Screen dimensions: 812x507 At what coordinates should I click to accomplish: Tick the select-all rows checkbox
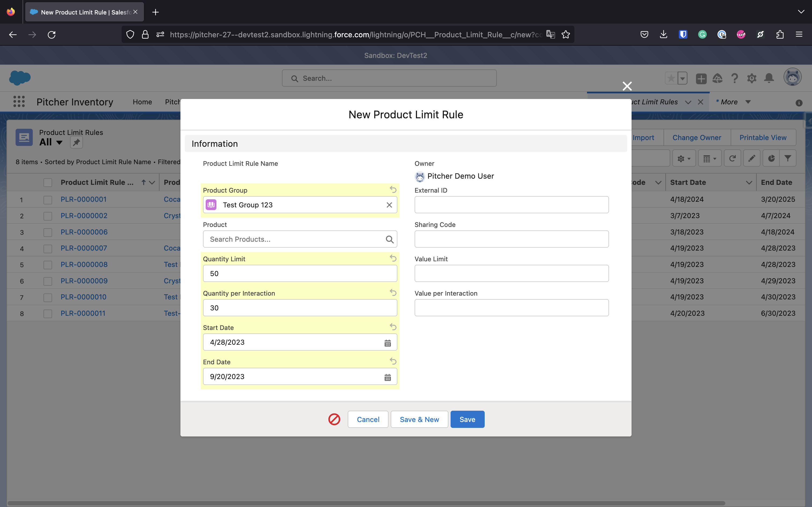[48, 182]
